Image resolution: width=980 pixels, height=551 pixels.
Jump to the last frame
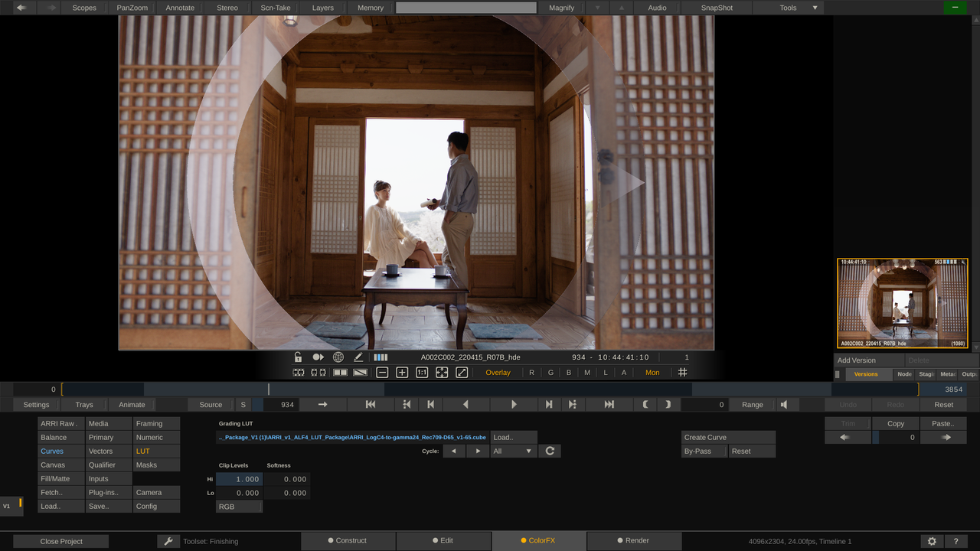(609, 405)
